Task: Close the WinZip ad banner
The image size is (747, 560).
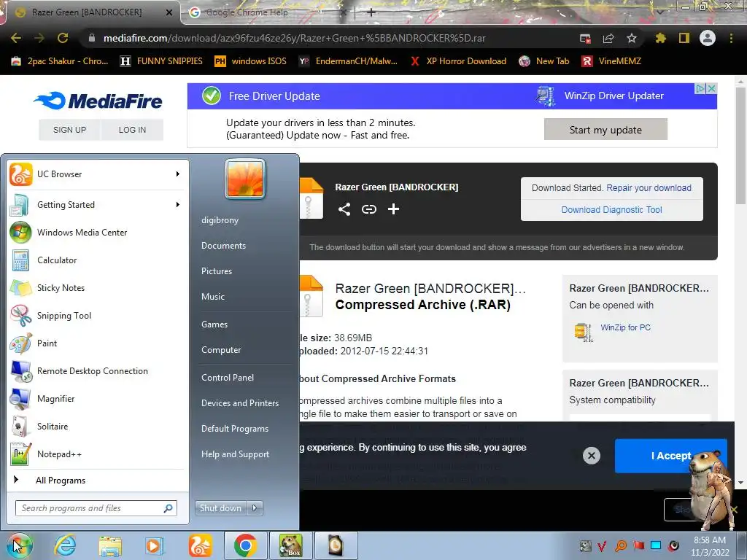Action: (711, 88)
